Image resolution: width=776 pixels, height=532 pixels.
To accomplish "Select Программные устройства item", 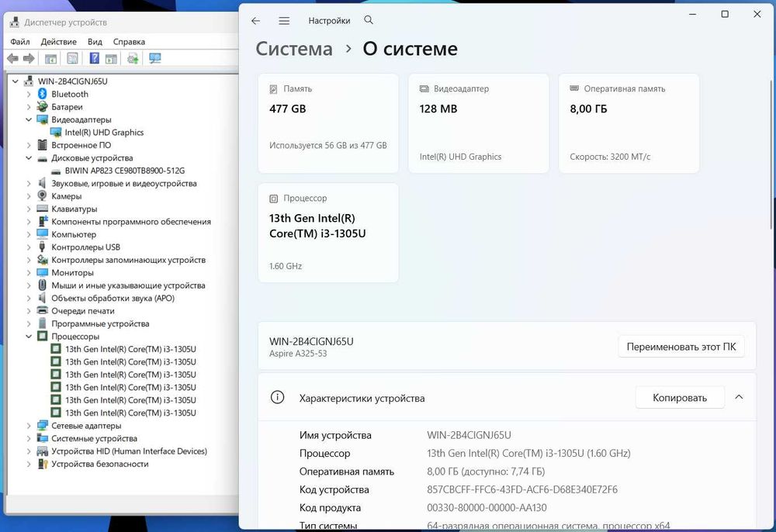I will [x=100, y=324].
